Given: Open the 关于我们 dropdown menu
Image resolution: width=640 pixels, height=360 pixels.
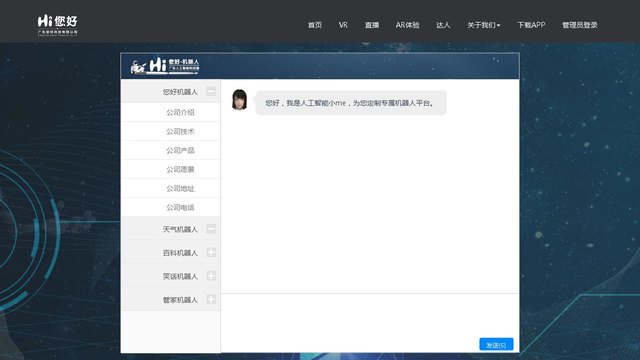Looking at the screenshot, I should click(484, 25).
